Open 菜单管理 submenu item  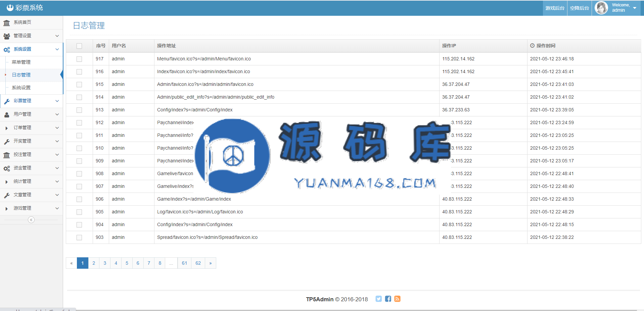(x=21, y=62)
